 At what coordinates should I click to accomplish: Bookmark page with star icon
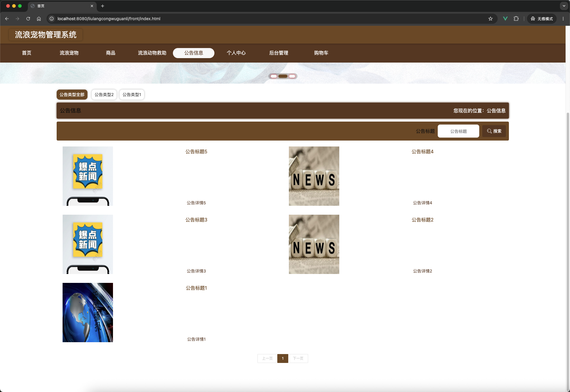click(x=491, y=19)
